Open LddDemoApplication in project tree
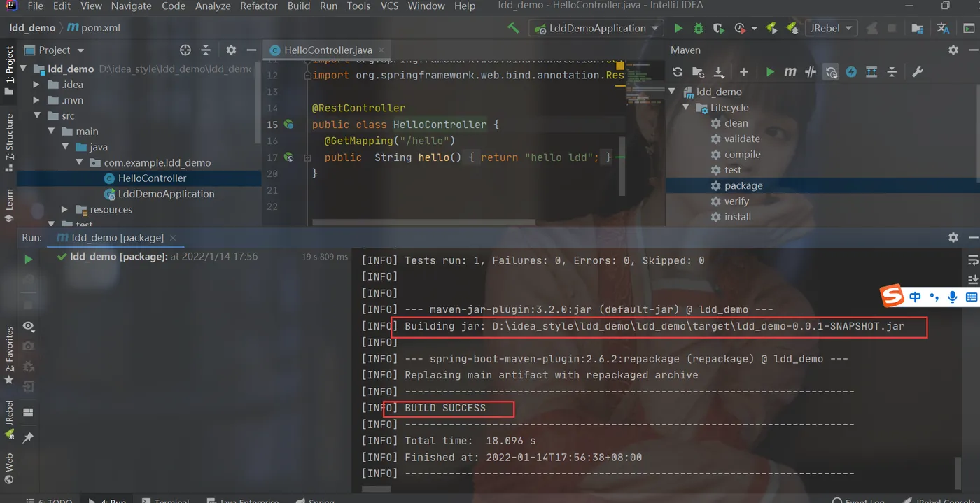This screenshot has height=503, width=980. point(166,194)
